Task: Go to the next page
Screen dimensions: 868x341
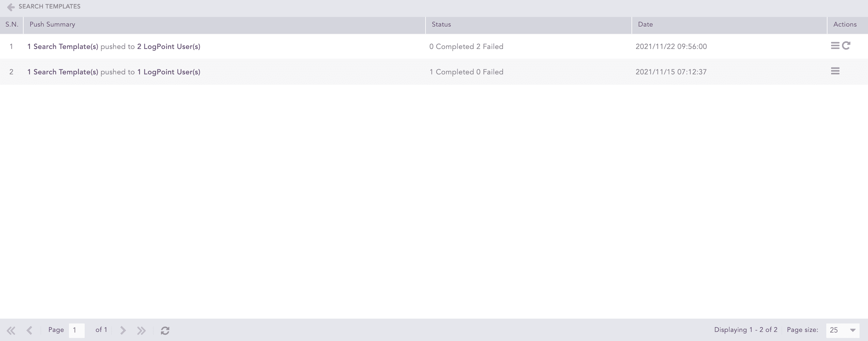Action: pyautogui.click(x=123, y=330)
